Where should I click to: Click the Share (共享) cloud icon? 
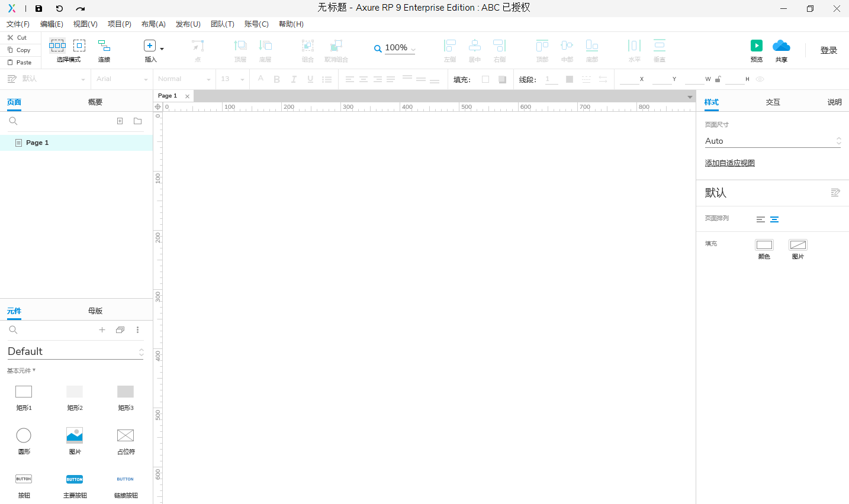pos(781,46)
